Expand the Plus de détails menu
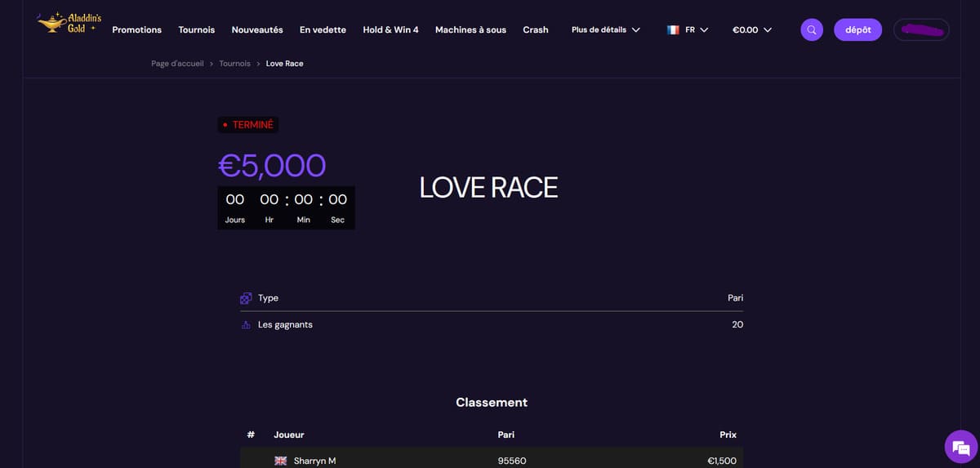980x468 pixels. tap(605, 30)
